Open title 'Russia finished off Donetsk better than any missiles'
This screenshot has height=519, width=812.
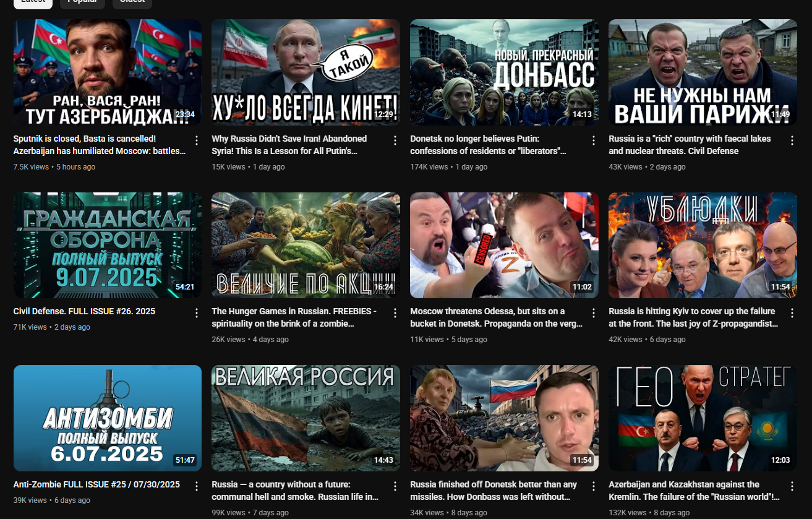coord(494,491)
